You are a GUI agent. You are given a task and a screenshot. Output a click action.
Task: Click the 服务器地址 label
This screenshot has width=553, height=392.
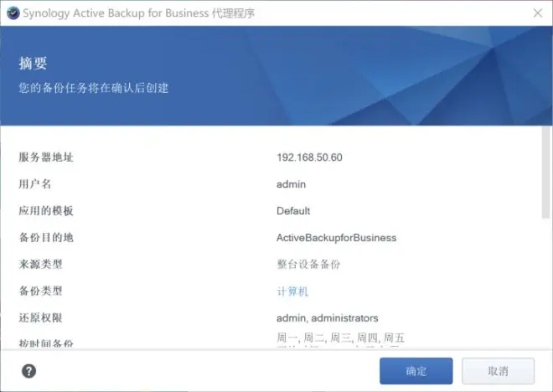point(46,157)
